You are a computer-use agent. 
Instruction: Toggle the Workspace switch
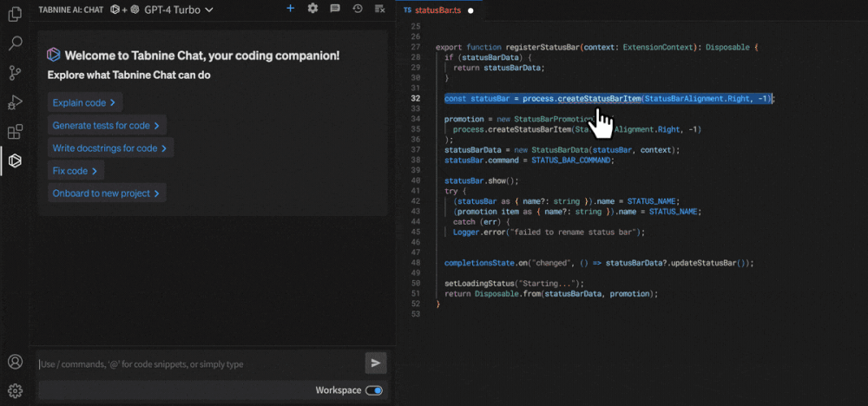tap(374, 390)
